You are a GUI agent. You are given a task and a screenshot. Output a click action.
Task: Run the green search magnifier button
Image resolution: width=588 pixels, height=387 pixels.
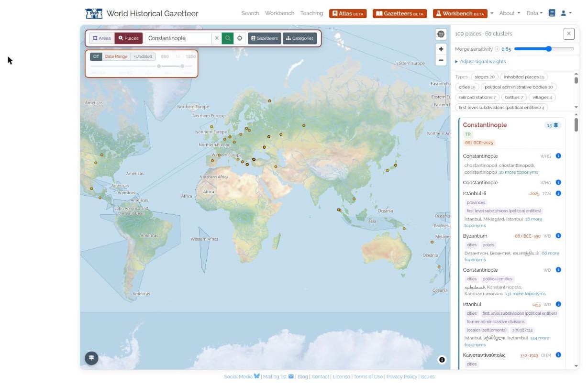[x=228, y=38]
